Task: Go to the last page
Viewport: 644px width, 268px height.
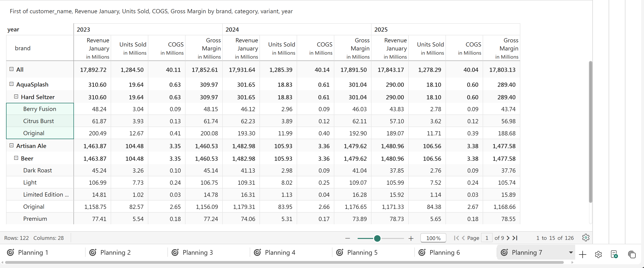Action: click(x=515, y=238)
